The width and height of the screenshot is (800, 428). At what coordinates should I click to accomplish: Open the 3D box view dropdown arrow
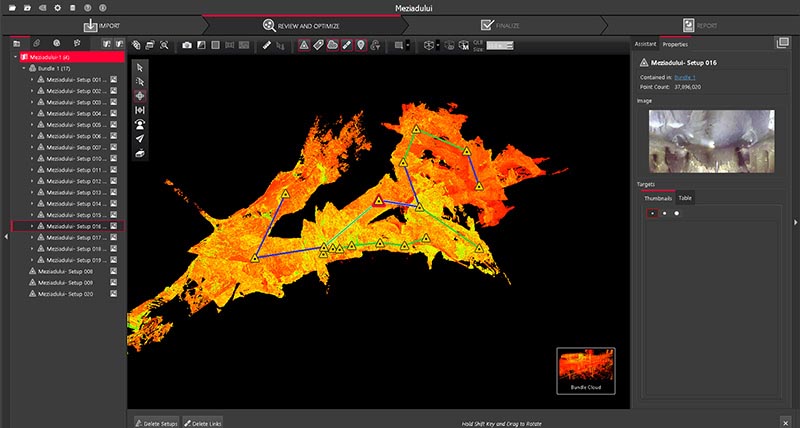point(437,45)
